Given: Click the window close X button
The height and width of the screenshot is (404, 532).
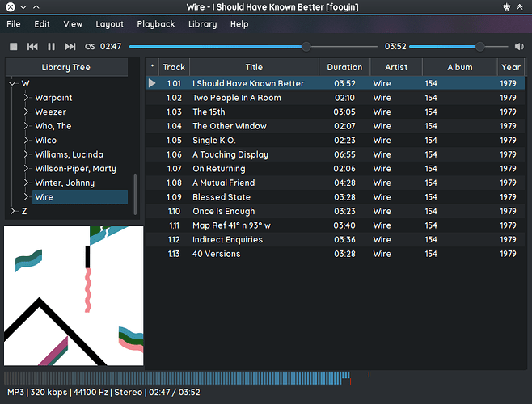Looking at the screenshot, I should click(x=11, y=6).
